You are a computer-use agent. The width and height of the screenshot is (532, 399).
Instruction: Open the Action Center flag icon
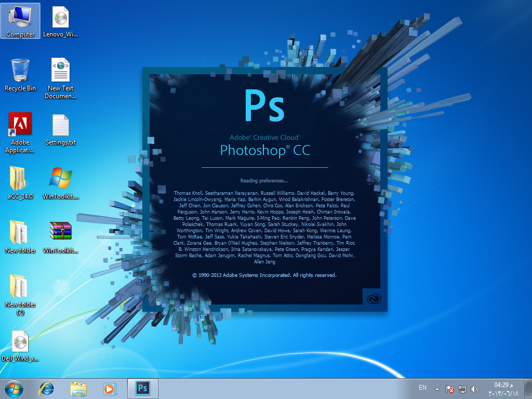click(450, 389)
